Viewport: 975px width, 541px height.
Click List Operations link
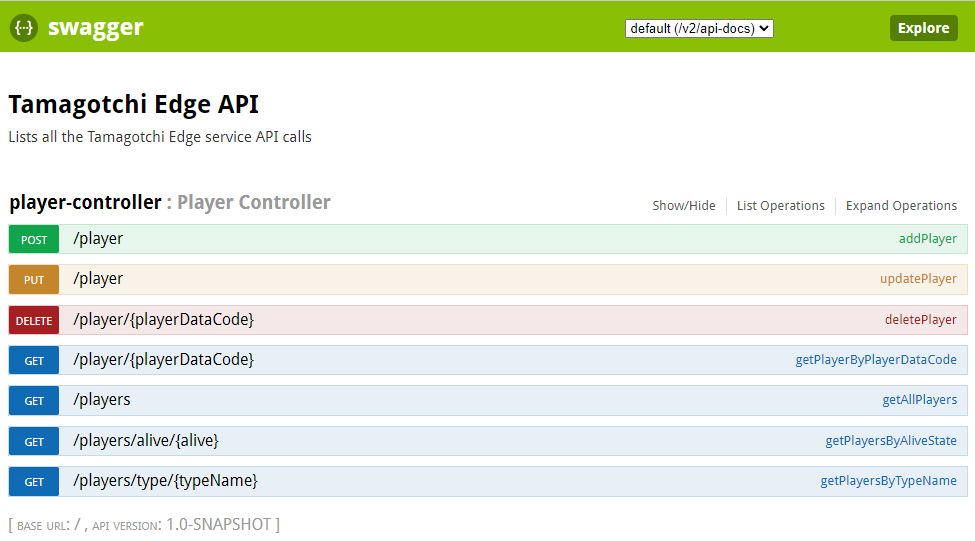click(780, 206)
